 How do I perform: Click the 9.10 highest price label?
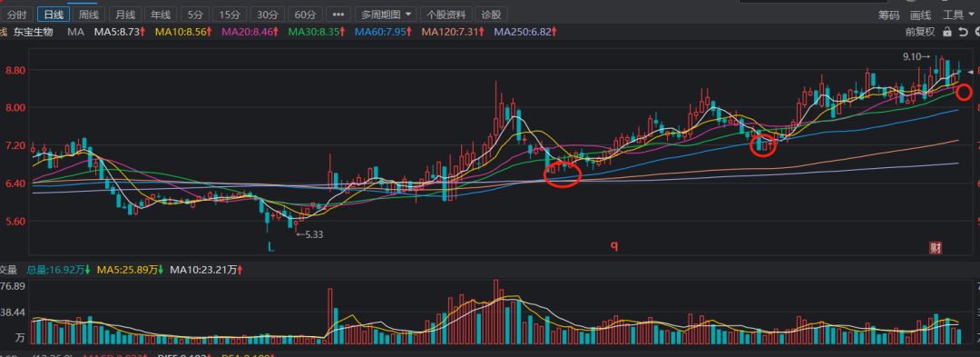(x=916, y=56)
